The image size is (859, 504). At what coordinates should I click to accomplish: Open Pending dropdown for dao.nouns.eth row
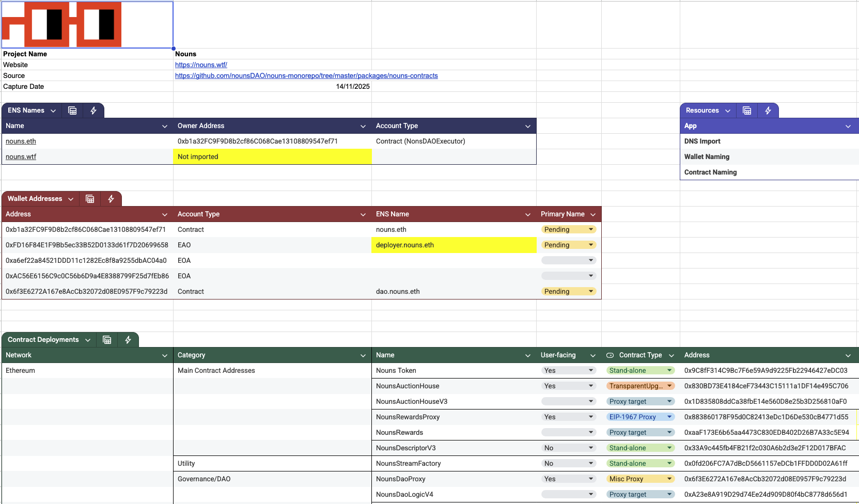tap(569, 292)
